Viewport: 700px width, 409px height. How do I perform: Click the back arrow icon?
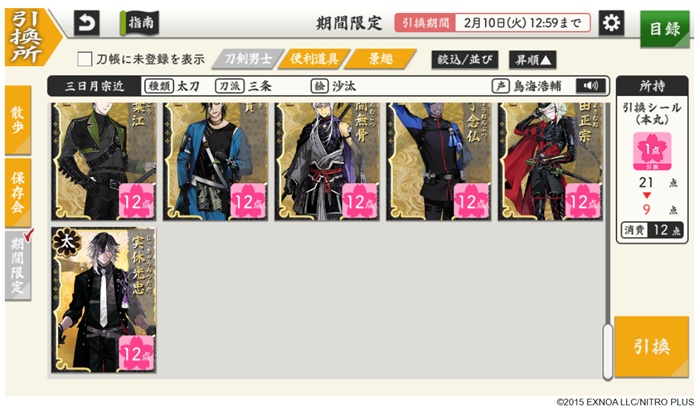click(x=87, y=23)
